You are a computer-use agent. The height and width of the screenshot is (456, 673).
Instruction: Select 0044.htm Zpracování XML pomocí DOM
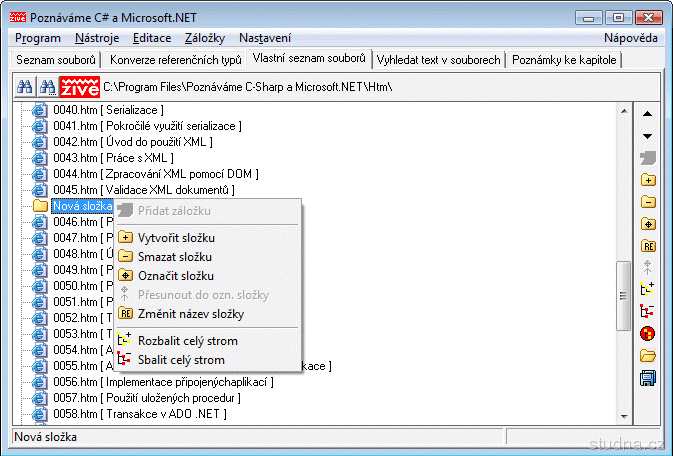[156, 174]
